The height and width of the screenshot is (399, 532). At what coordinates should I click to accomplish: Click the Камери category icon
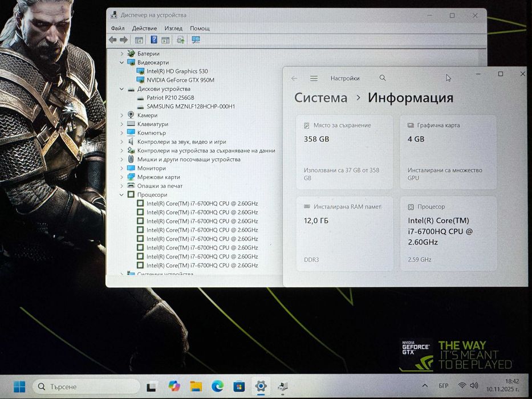(x=131, y=115)
